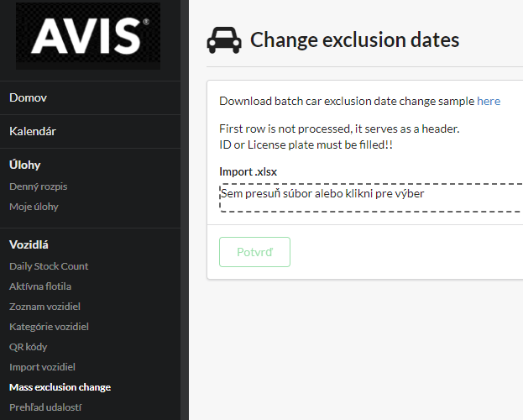
Task: Open Prehľad udalostí in sidebar
Action: pos(45,407)
